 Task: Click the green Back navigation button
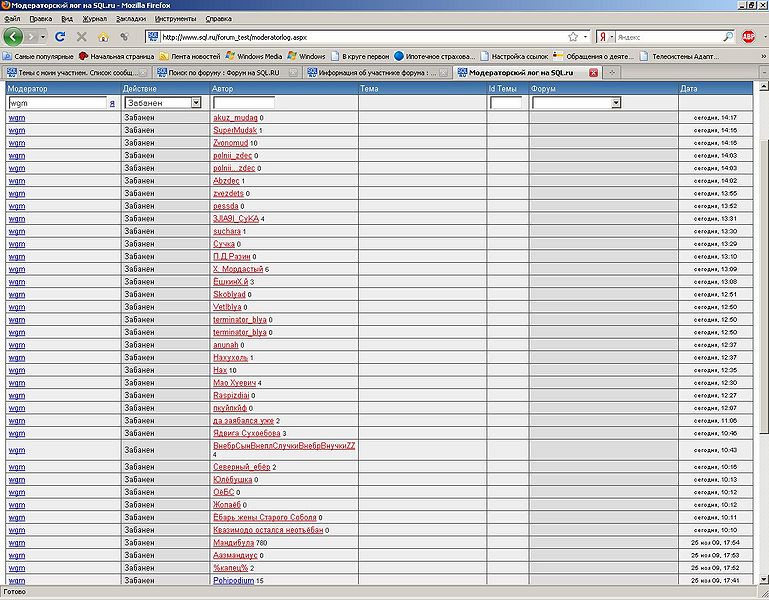(x=13, y=37)
